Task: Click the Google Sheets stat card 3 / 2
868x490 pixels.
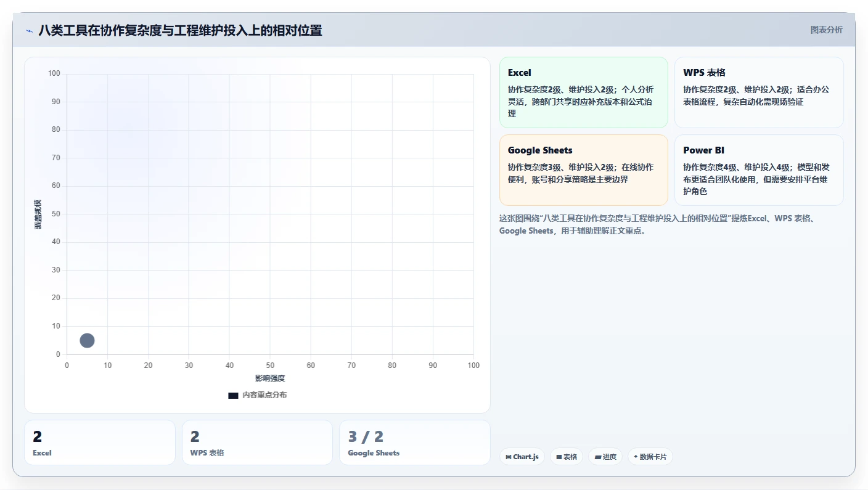Action: [x=415, y=443]
